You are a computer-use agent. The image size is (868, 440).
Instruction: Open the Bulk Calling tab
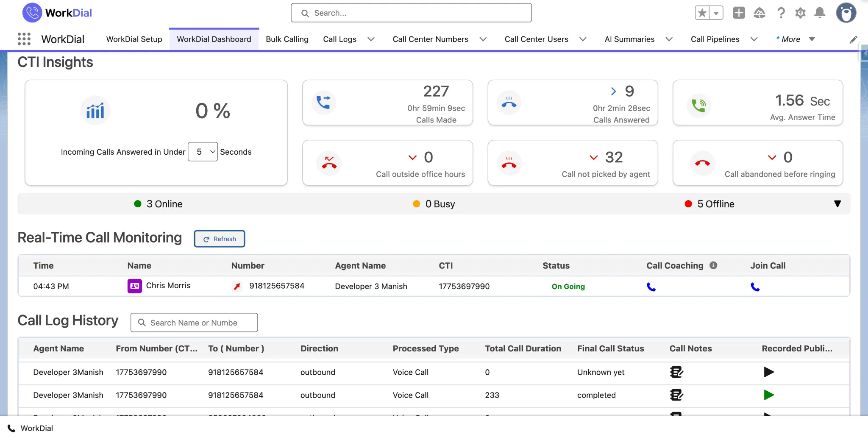[x=287, y=39]
